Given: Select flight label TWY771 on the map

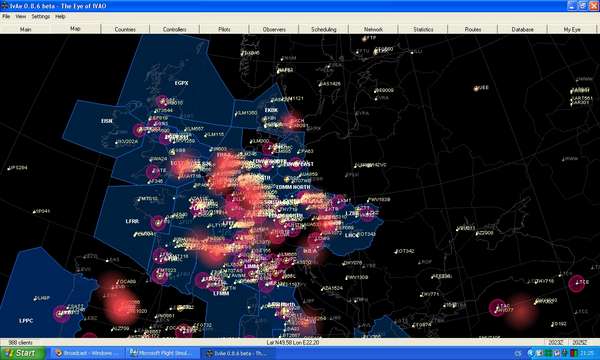Looking at the screenshot, I should pyautogui.click(x=430, y=294).
